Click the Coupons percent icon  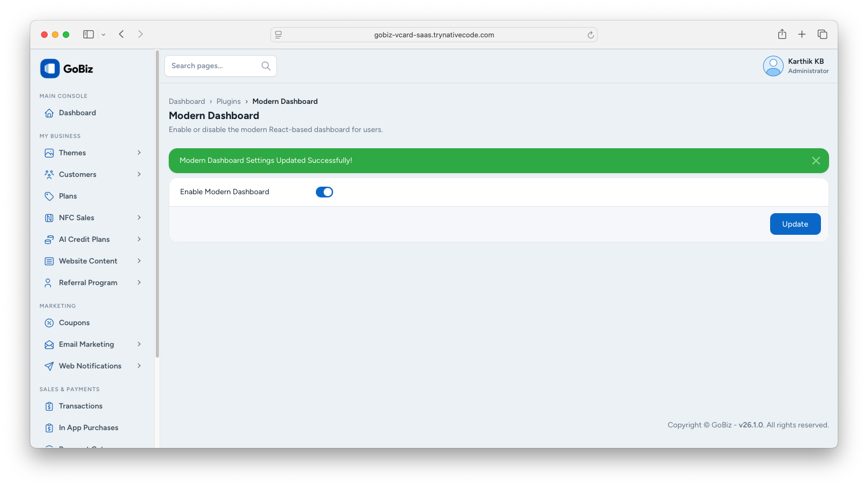[x=49, y=323]
